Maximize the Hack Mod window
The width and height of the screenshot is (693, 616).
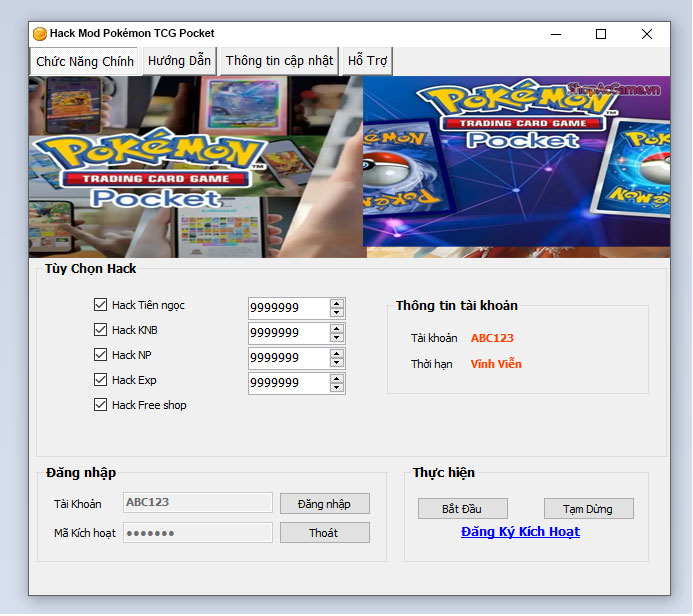tap(601, 34)
